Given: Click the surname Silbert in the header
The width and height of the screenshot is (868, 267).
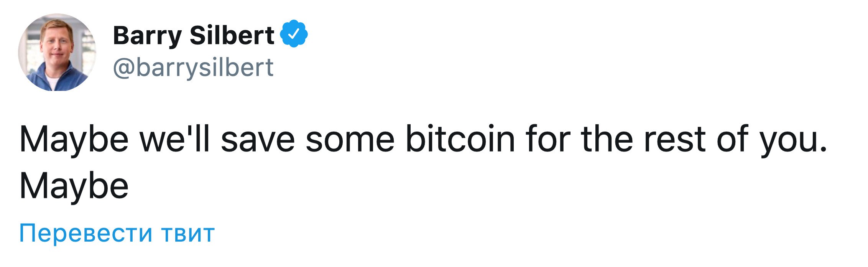Looking at the screenshot, I should pos(232,35).
